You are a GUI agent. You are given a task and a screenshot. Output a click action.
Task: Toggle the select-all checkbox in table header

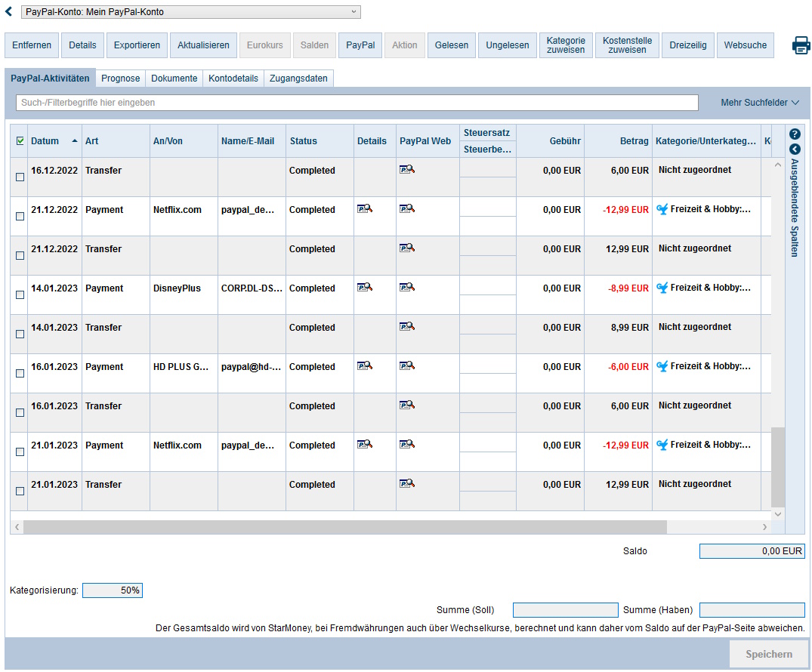click(20, 140)
